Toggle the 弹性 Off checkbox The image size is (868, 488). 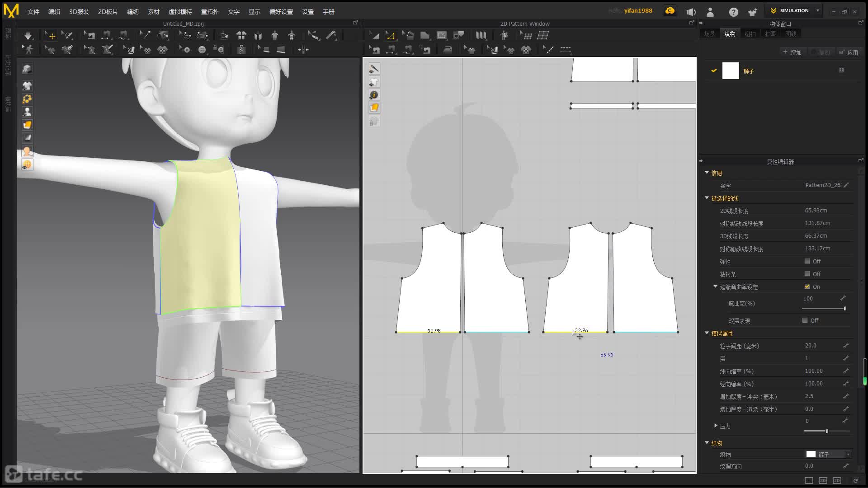click(807, 261)
